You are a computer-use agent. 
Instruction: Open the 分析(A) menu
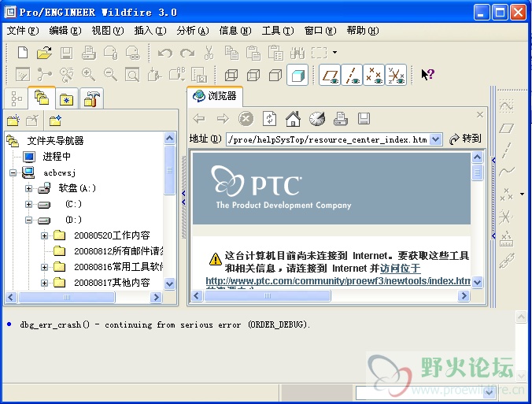[192, 31]
